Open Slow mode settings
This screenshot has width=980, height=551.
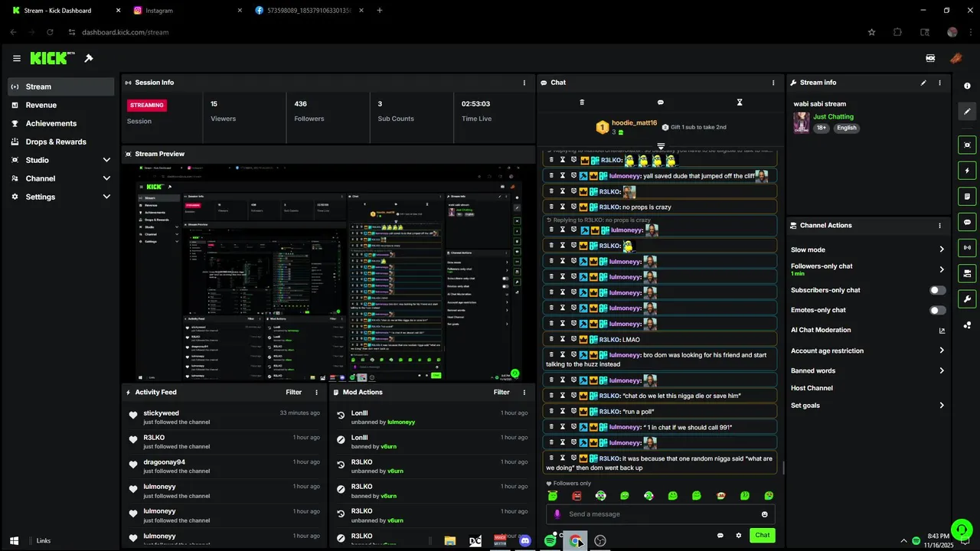tap(868, 249)
